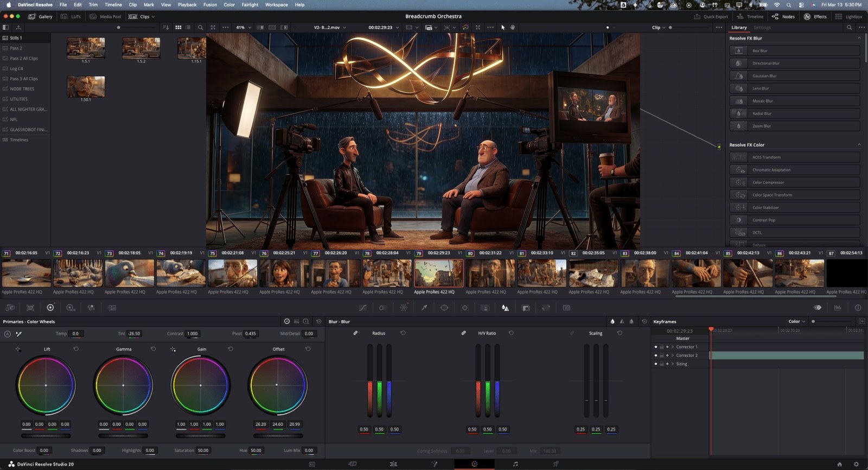The image size is (868, 470).
Task: Open the RGB Mixer palette
Action: [91, 308]
